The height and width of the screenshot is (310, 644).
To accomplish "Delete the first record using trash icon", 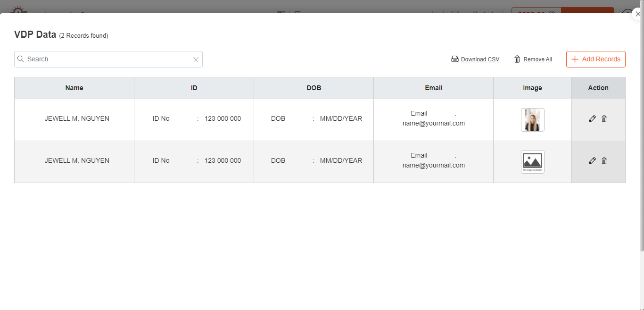I will pos(604,119).
